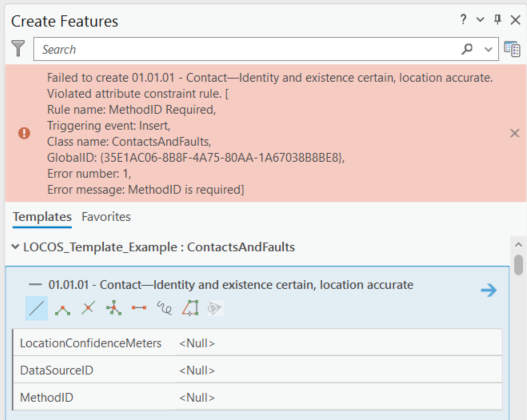Select the Templates tab

pos(42,217)
